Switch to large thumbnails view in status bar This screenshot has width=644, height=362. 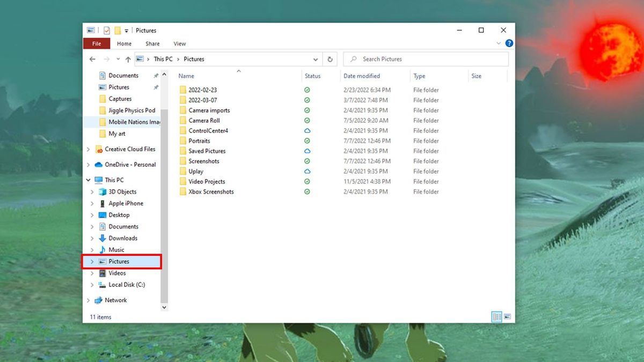pyautogui.click(x=507, y=316)
